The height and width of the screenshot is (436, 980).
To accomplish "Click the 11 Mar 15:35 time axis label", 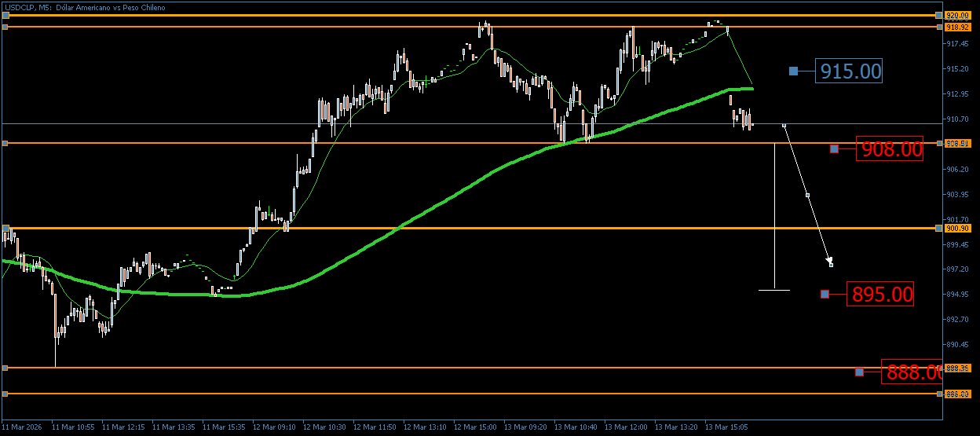I will [x=224, y=427].
